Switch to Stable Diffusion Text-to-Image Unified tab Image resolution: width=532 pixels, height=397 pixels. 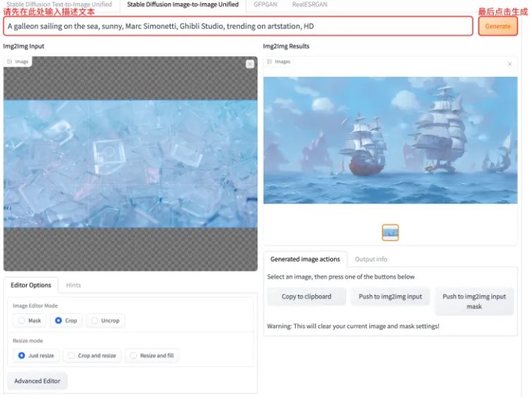[x=59, y=5]
